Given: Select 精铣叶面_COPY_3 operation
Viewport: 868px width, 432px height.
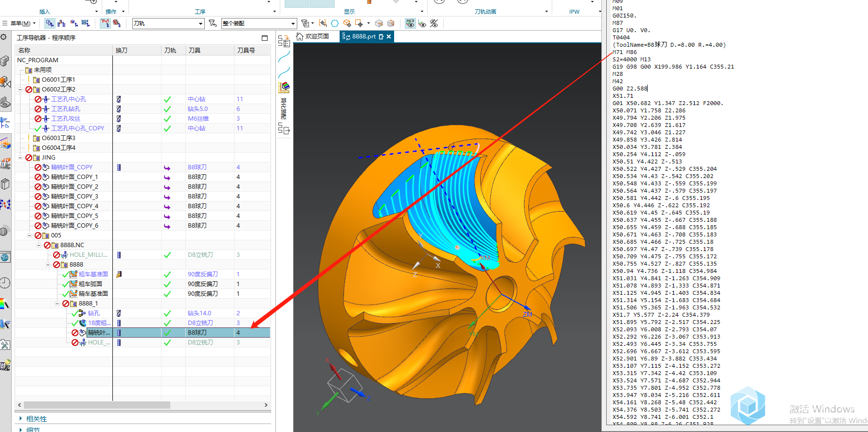Looking at the screenshot, I should pyautogui.click(x=74, y=196).
